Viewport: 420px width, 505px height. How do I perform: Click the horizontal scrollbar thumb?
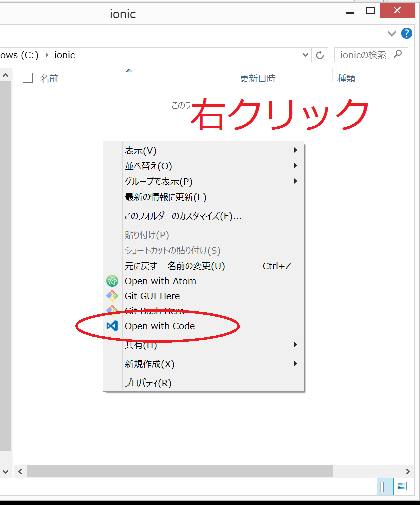[180, 471]
